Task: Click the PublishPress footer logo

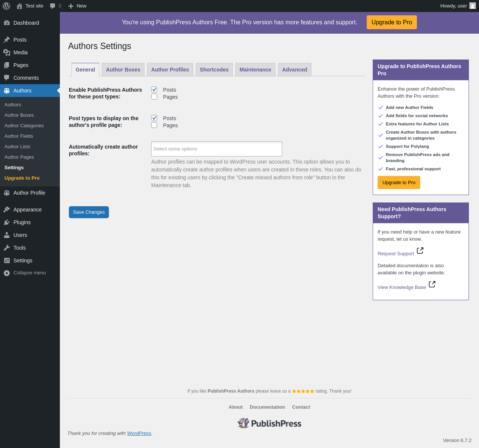Action: pyautogui.click(x=269, y=423)
